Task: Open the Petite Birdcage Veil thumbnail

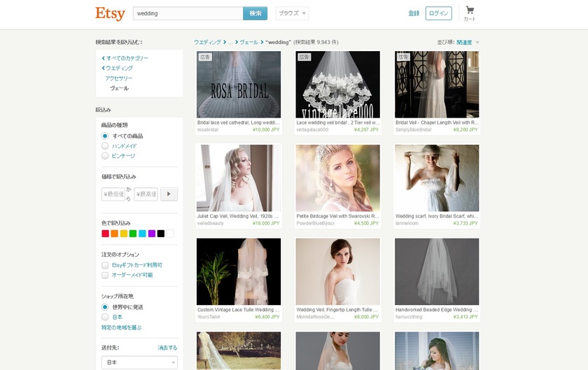Action: click(337, 178)
